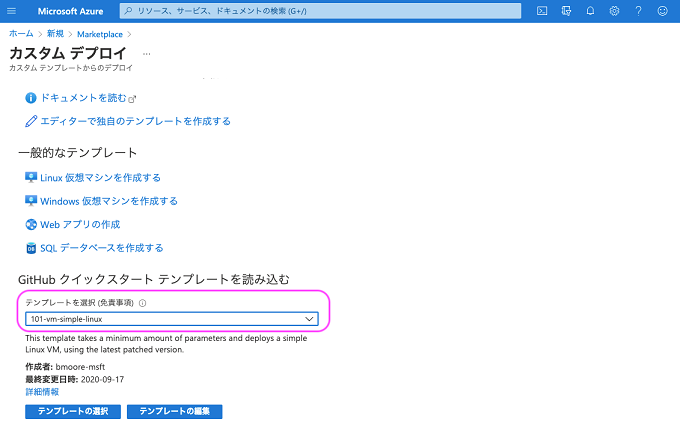The width and height of the screenshot is (680, 428).
Task: Open the portal settings gear
Action: click(x=614, y=11)
